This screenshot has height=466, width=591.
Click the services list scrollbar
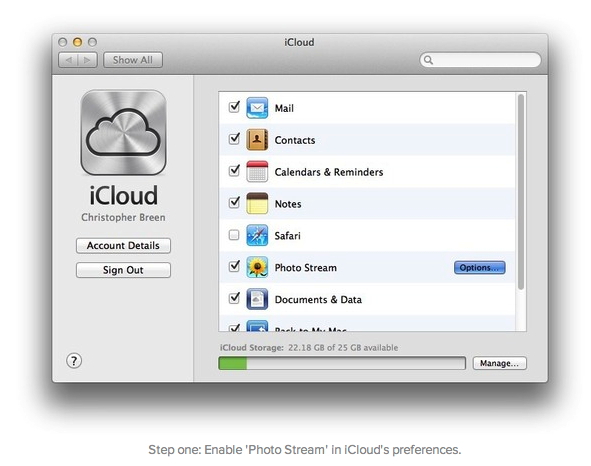click(521, 192)
